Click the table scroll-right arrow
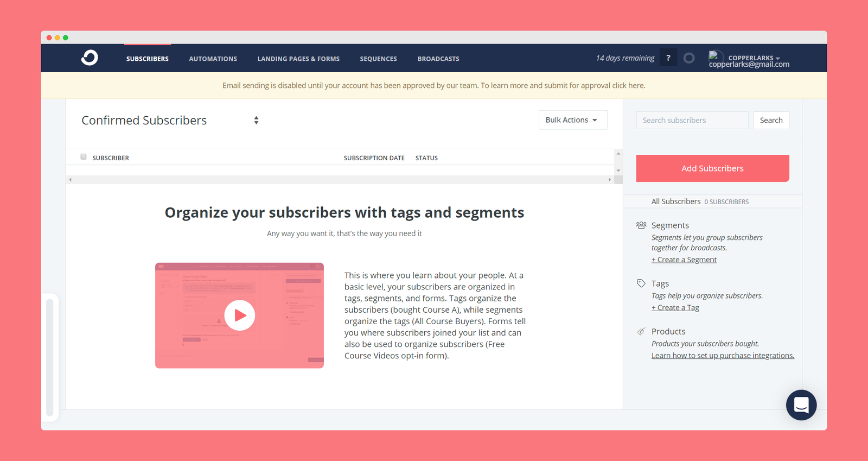 coord(609,180)
